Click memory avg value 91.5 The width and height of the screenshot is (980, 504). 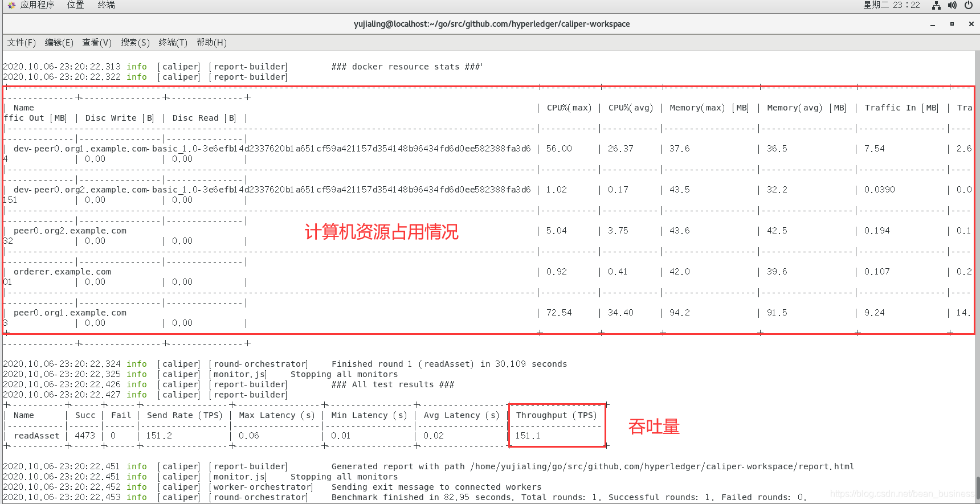777,313
